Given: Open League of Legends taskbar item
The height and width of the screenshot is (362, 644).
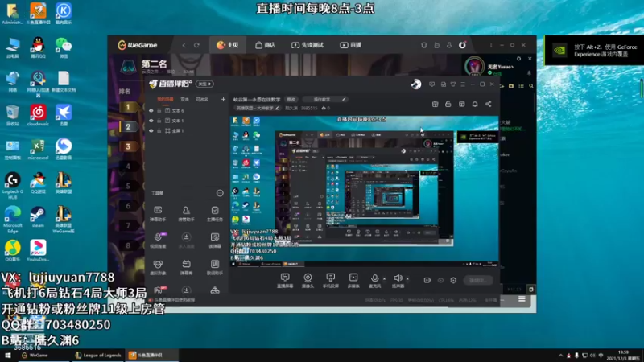Looking at the screenshot, I should [x=98, y=356].
